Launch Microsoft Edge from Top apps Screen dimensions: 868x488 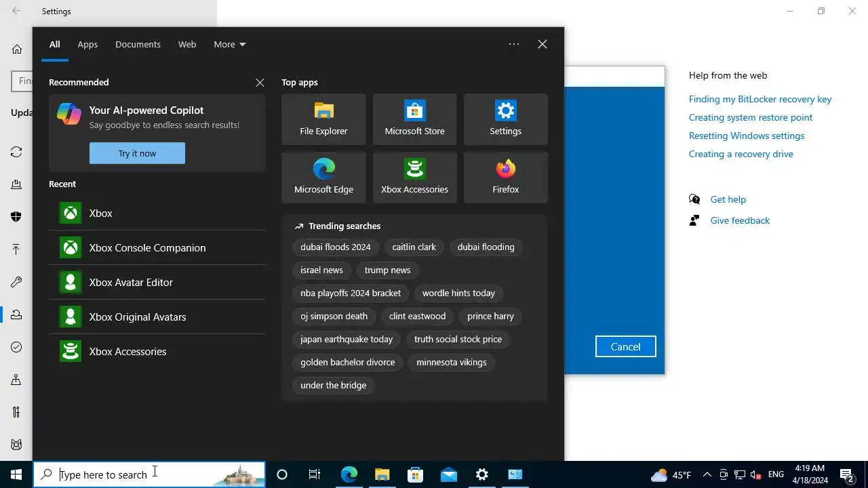(323, 178)
